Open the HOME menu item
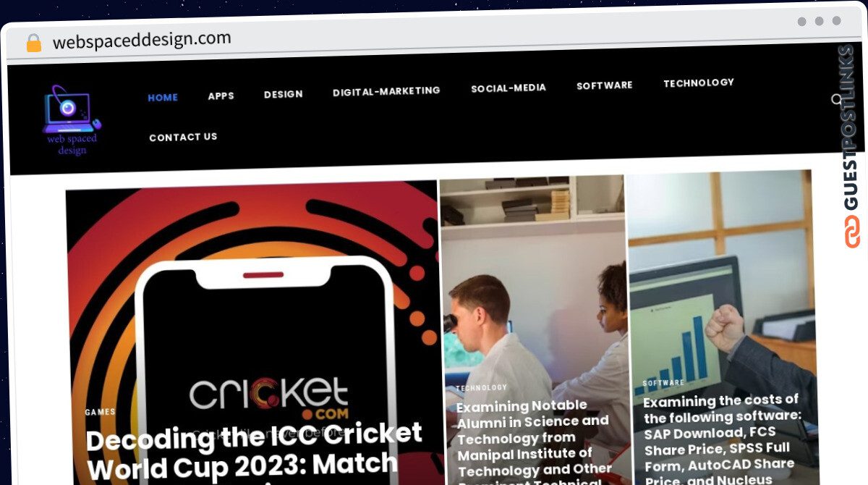 163,98
